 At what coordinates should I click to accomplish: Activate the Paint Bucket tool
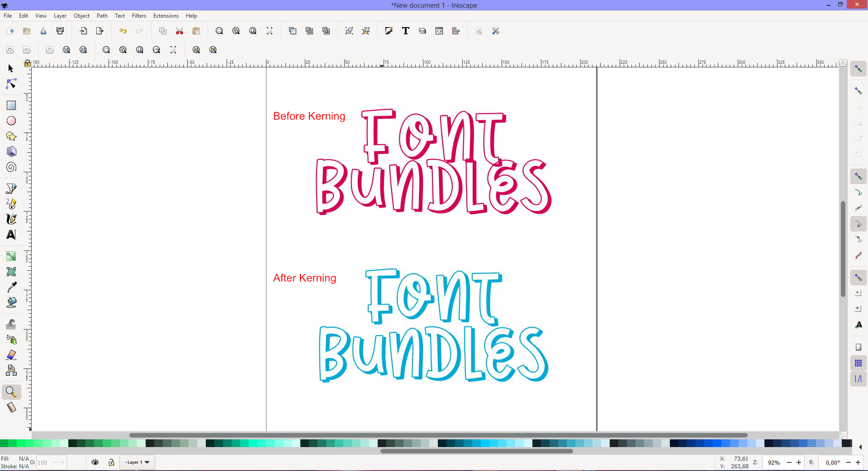click(11, 302)
